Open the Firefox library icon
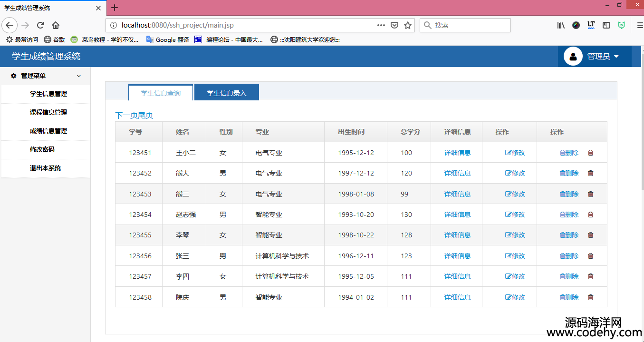Screen dimensions: 644x342 click(561, 25)
